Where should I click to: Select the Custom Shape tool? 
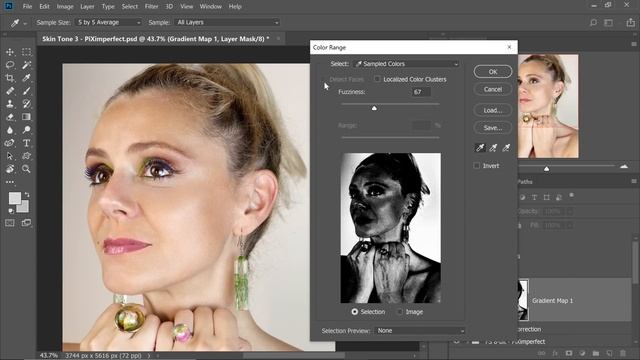[27, 156]
